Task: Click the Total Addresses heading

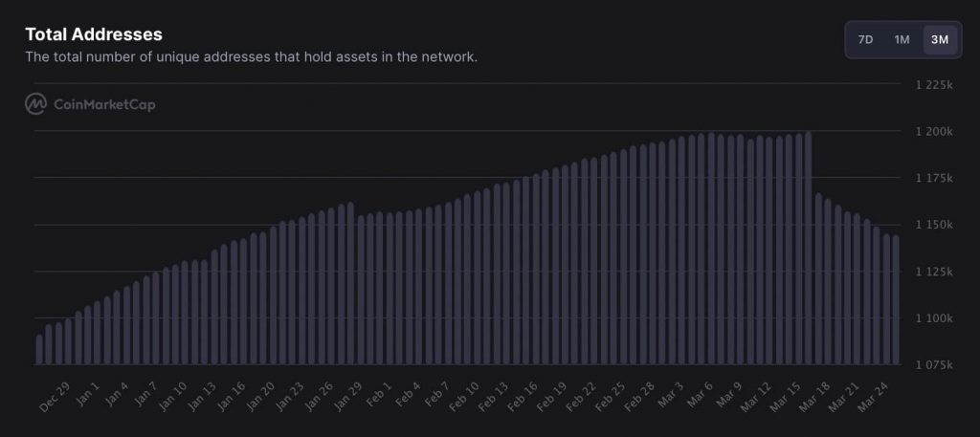Action: (x=94, y=34)
